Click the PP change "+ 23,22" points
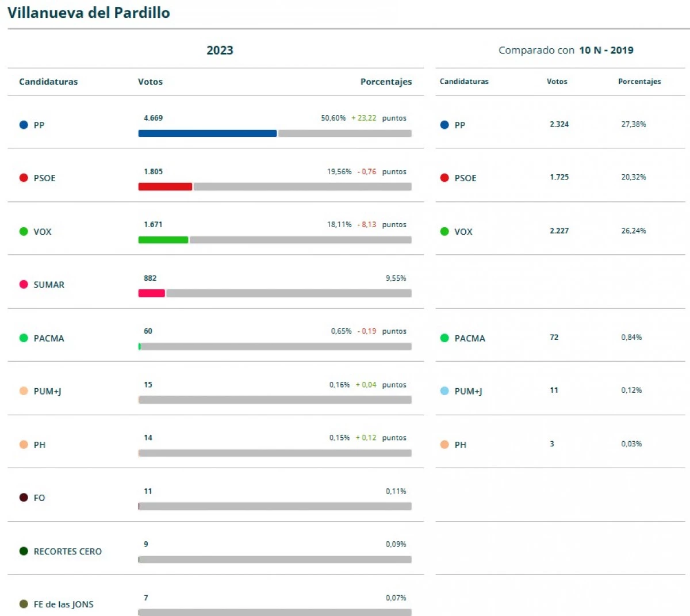 [x=364, y=118]
